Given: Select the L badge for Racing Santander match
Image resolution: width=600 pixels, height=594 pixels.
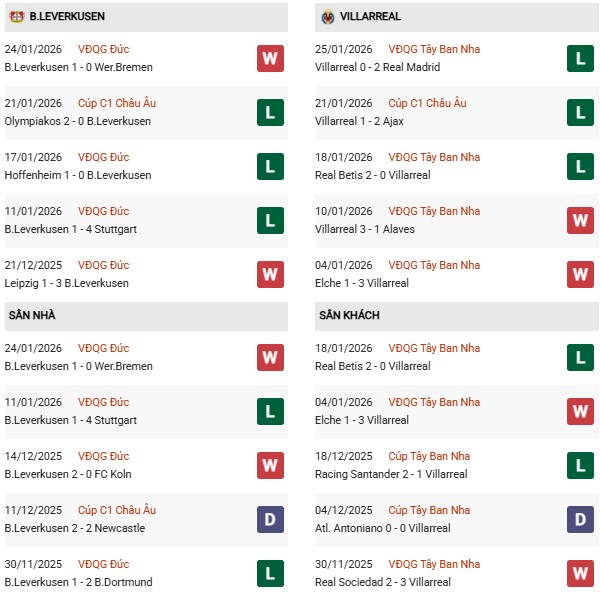Looking at the screenshot, I should click(x=581, y=466).
